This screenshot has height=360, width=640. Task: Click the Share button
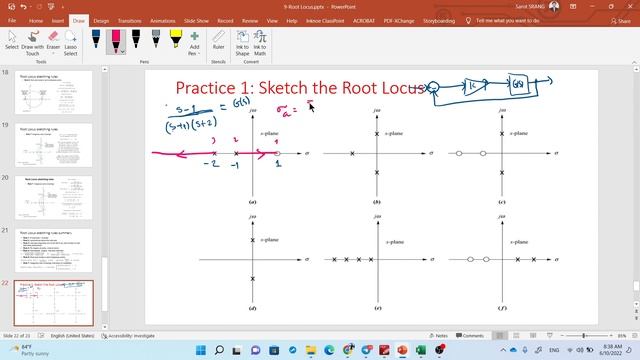pyautogui.click(x=620, y=21)
